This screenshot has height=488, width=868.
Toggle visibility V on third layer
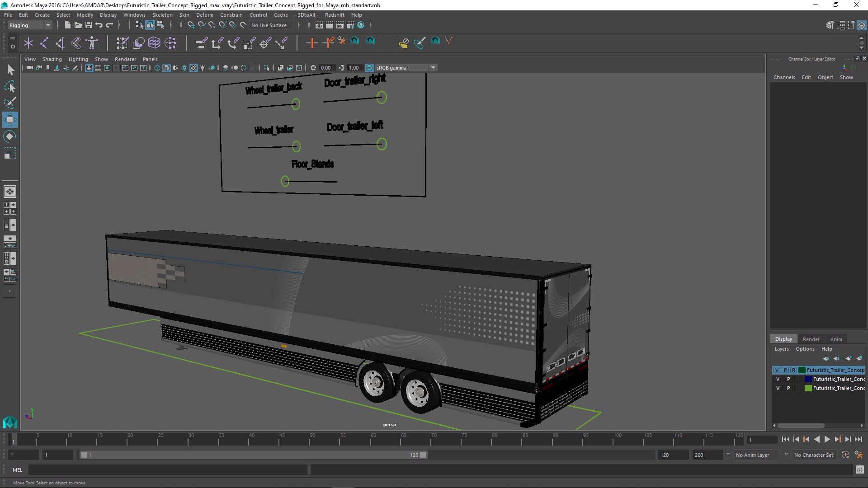[x=778, y=388]
